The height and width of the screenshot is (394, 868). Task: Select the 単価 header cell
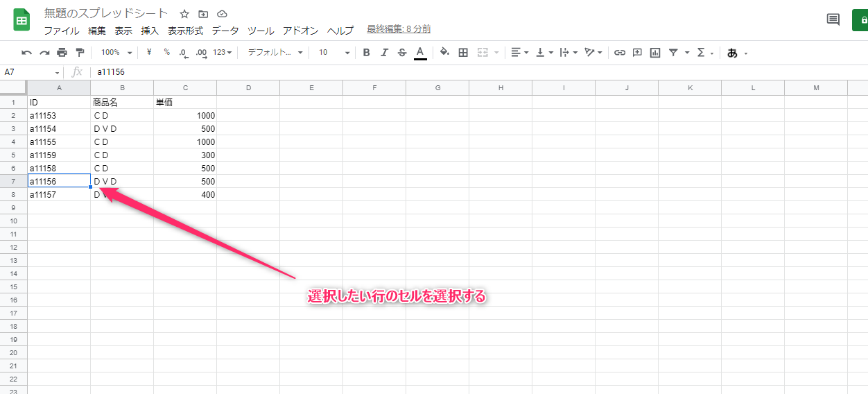pos(185,103)
